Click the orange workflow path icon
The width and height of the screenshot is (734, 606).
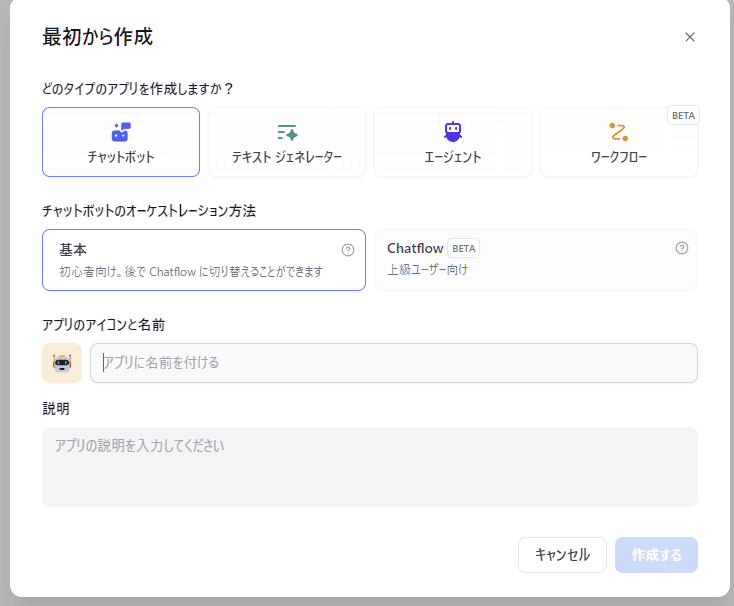point(618,132)
